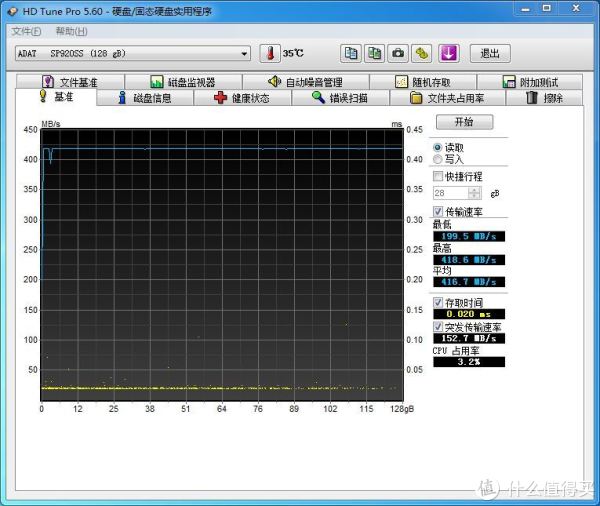The width and height of the screenshot is (600, 506).
Task: Copy info to clipboard icon
Action: tap(351, 53)
